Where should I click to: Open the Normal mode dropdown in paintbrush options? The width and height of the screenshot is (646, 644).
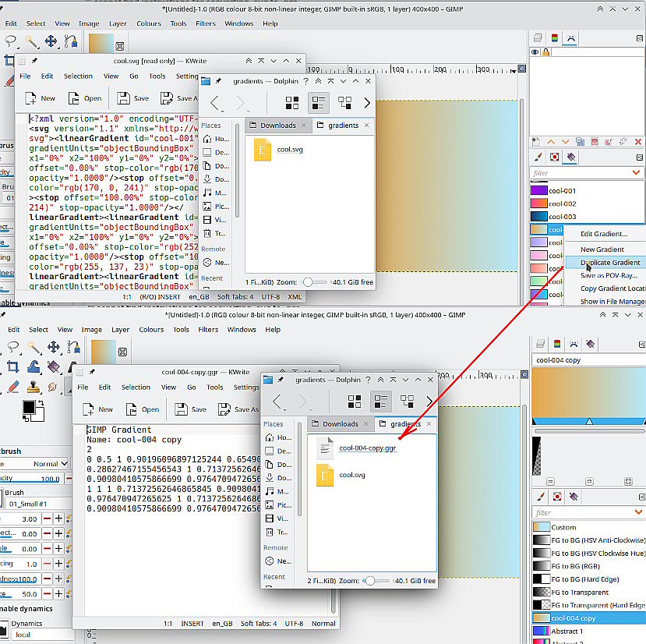pos(50,463)
